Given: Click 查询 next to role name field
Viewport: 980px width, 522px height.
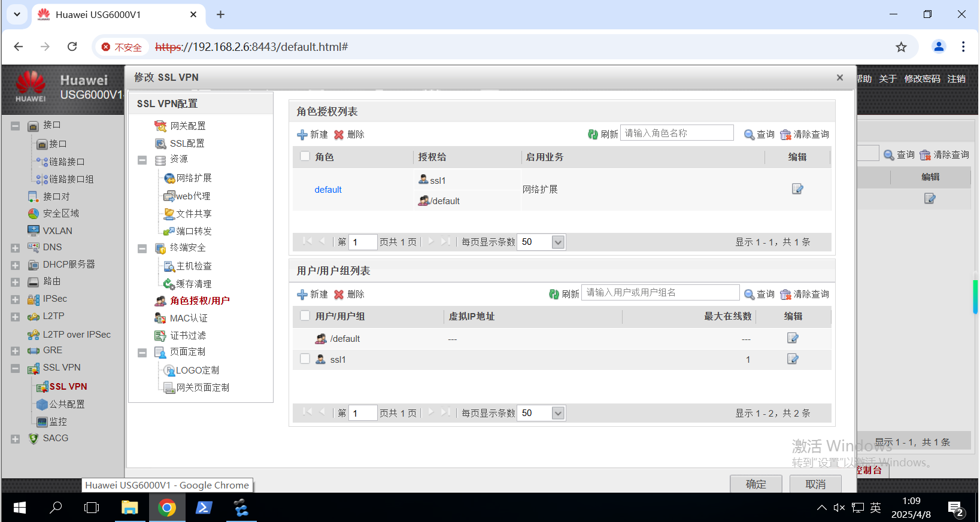Looking at the screenshot, I should 759,135.
